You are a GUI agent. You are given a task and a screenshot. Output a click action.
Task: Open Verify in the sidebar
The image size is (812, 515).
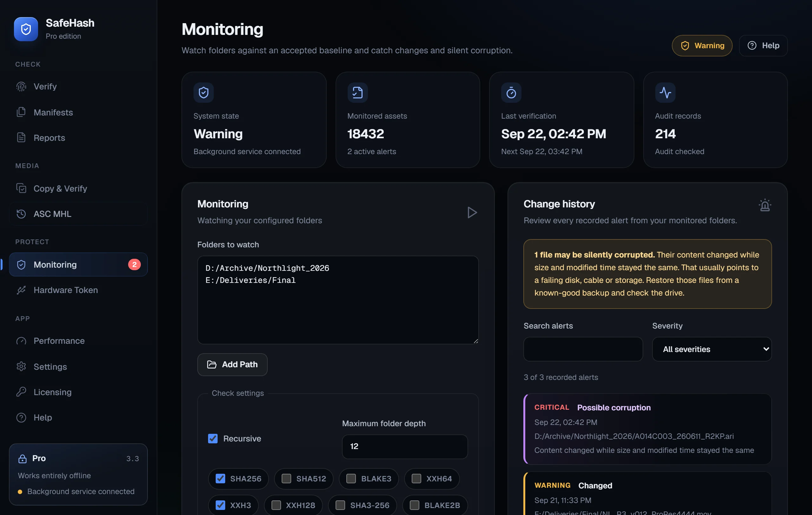[78, 87]
